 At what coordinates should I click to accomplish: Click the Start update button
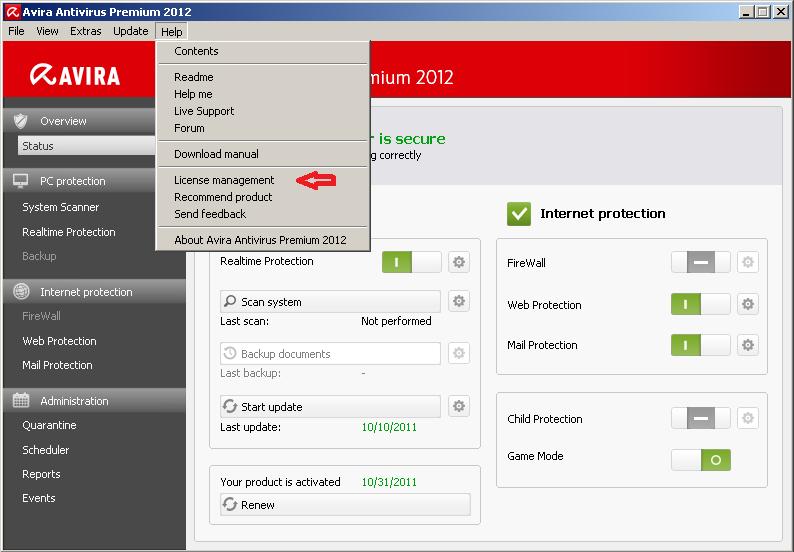tap(330, 406)
